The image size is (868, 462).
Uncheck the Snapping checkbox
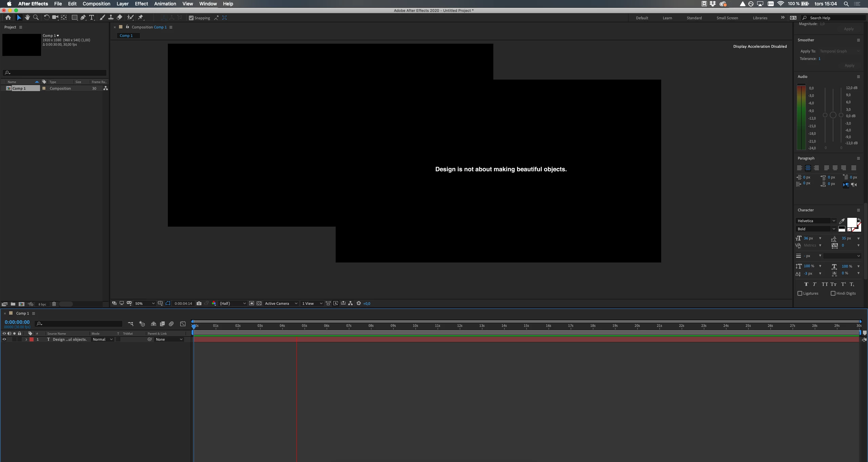(191, 18)
